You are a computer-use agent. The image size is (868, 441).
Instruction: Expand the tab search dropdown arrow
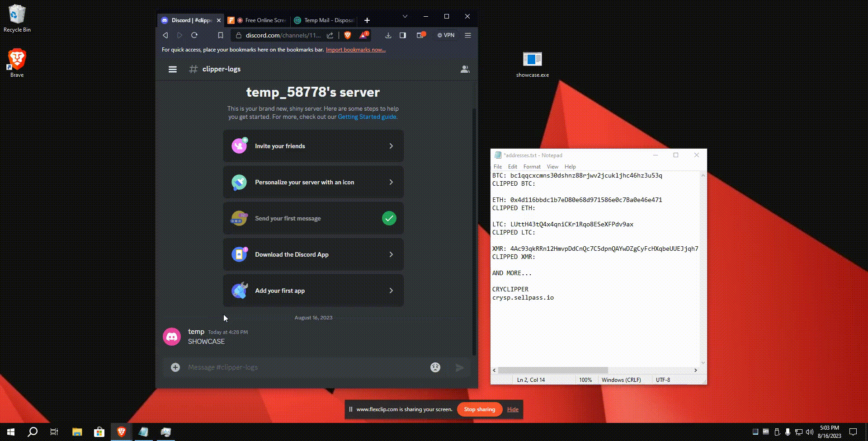(405, 16)
